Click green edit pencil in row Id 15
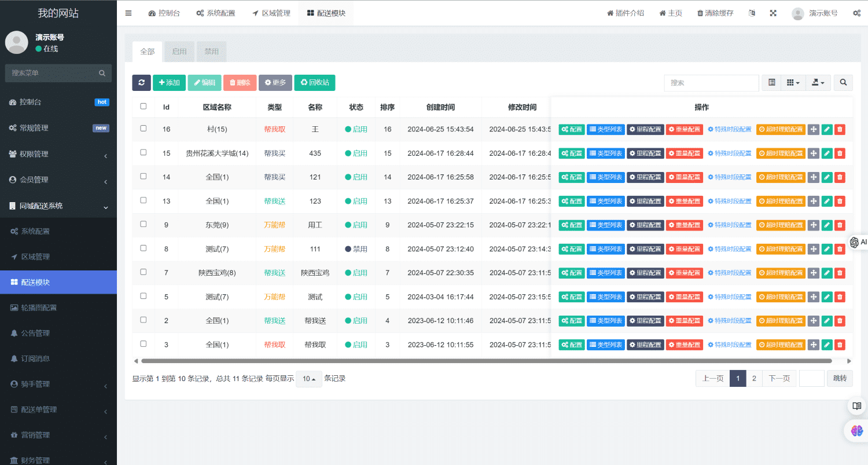The height and width of the screenshot is (465, 868). point(827,153)
